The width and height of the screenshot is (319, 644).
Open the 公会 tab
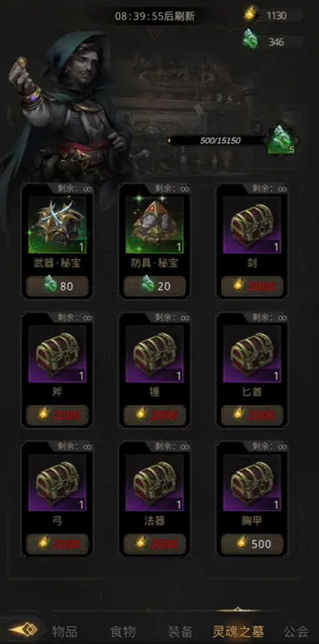point(296,632)
